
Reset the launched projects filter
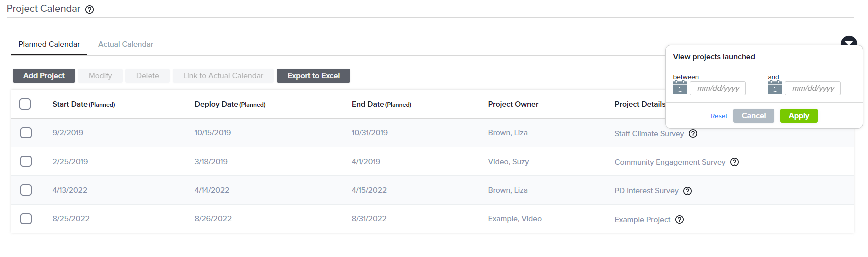[x=719, y=116]
